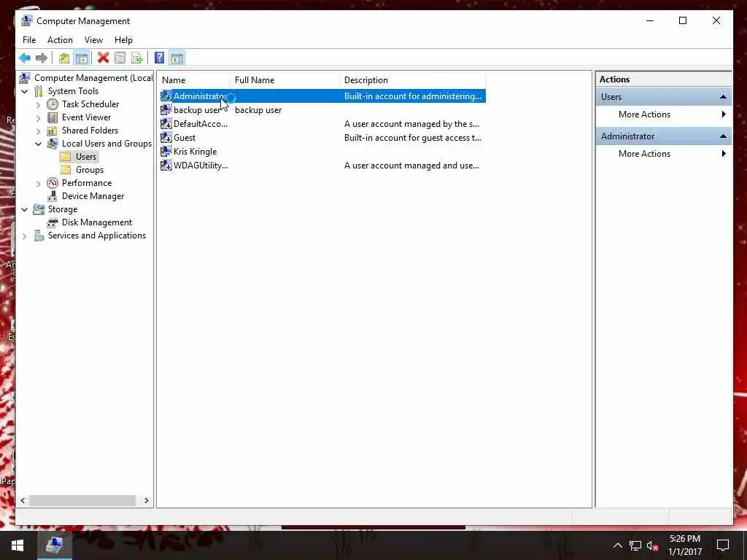
Task: Click the Event Viewer icon
Action: (x=53, y=117)
